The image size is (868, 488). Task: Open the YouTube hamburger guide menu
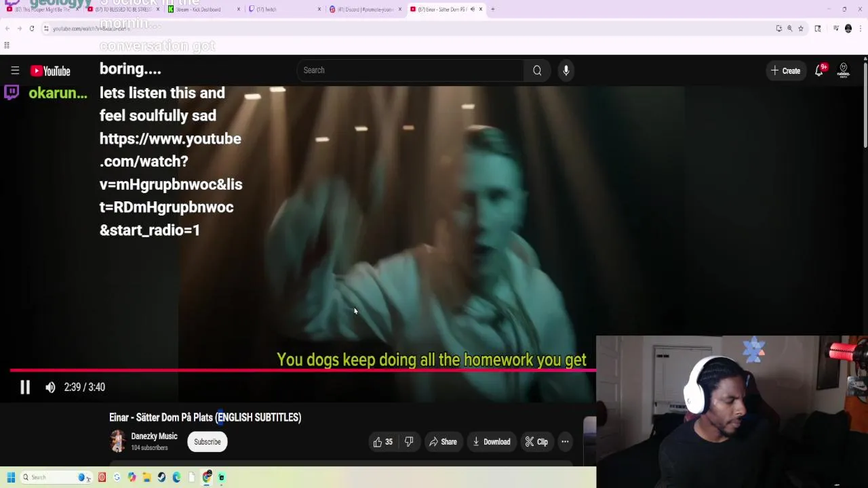[15, 70]
